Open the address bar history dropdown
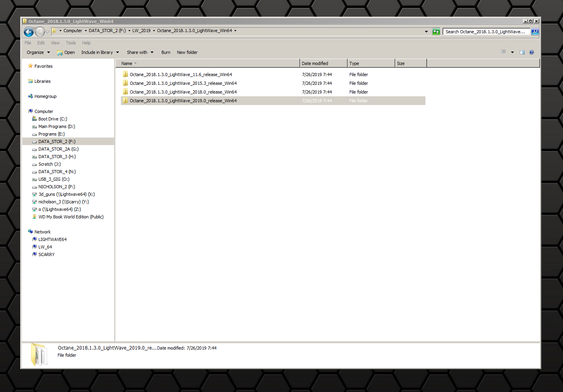Image resolution: width=563 pixels, height=392 pixels. tap(426, 32)
